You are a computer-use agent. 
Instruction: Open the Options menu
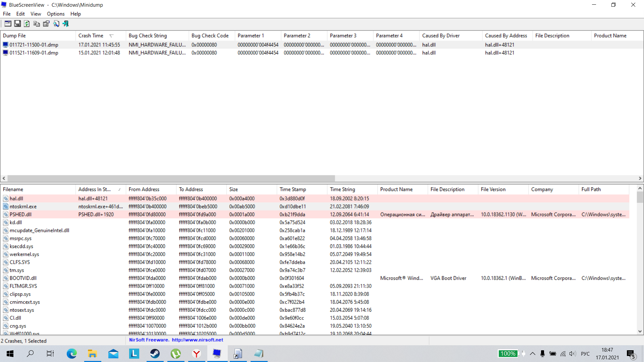pyautogui.click(x=56, y=14)
